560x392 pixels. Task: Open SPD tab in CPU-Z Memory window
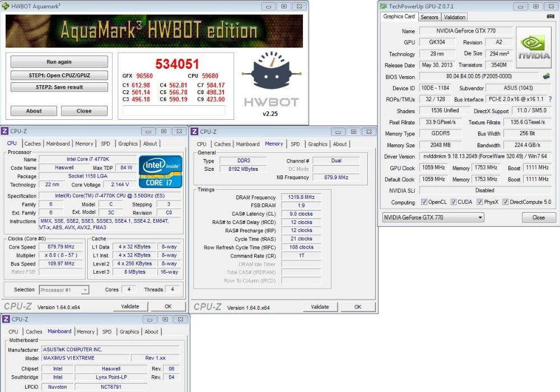[295, 144]
